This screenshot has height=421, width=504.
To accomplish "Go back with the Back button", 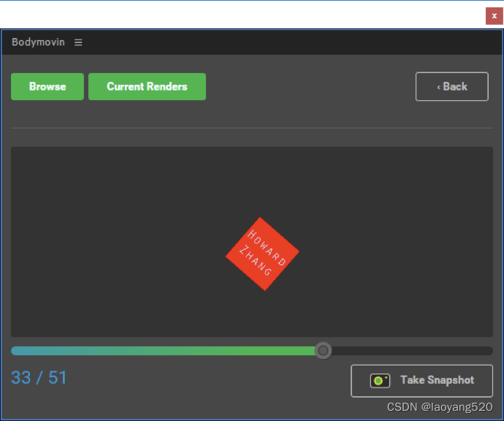I will (x=452, y=86).
